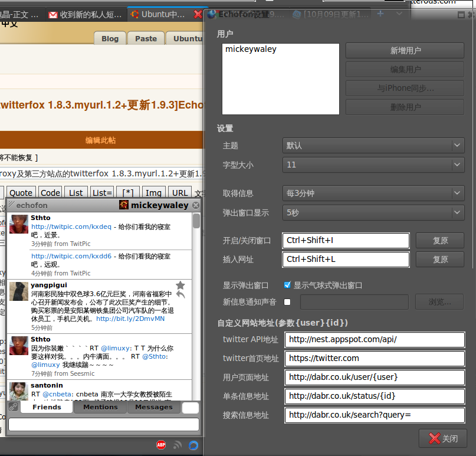This screenshot has height=456, width=476.
Task: Click the Code BBCode button
Action: (x=50, y=193)
